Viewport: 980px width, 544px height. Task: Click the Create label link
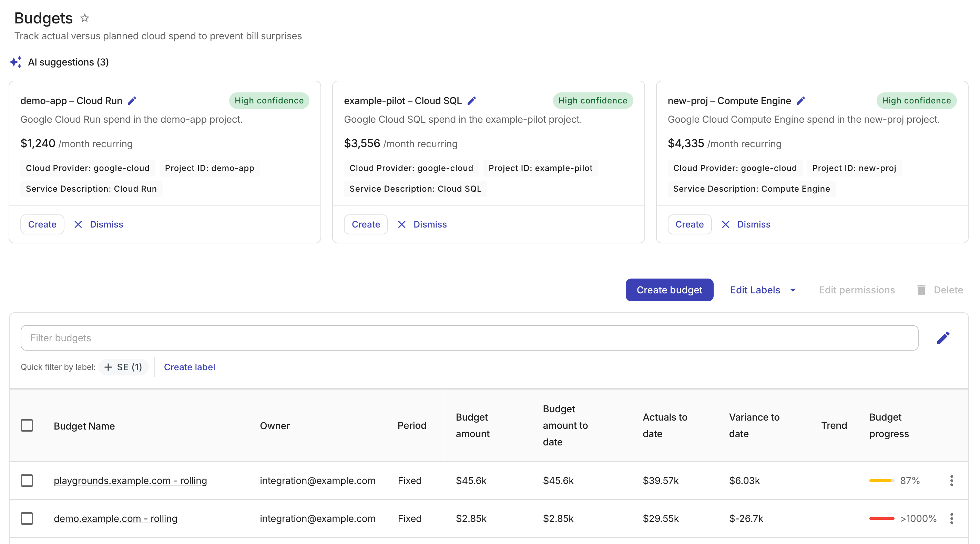[x=190, y=367]
